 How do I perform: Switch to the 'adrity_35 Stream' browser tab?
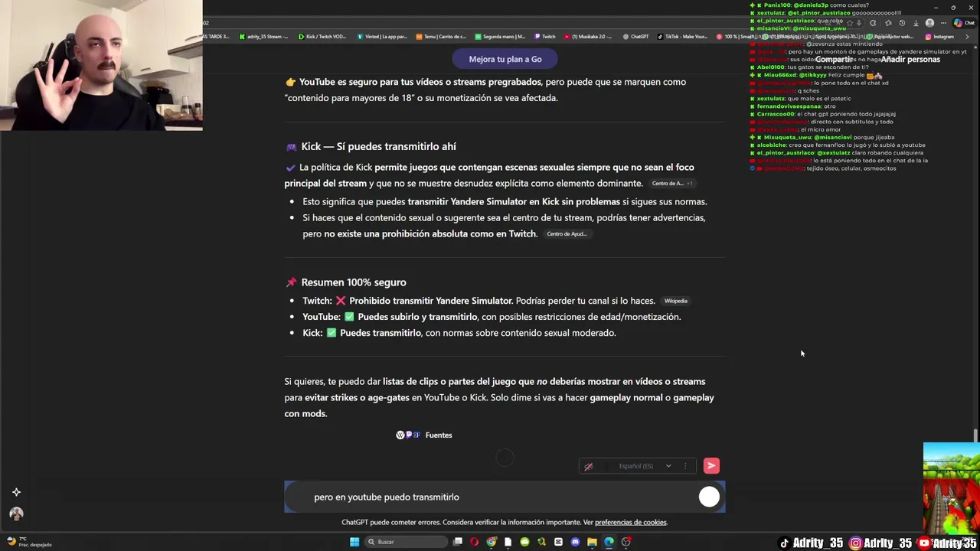tap(264, 37)
